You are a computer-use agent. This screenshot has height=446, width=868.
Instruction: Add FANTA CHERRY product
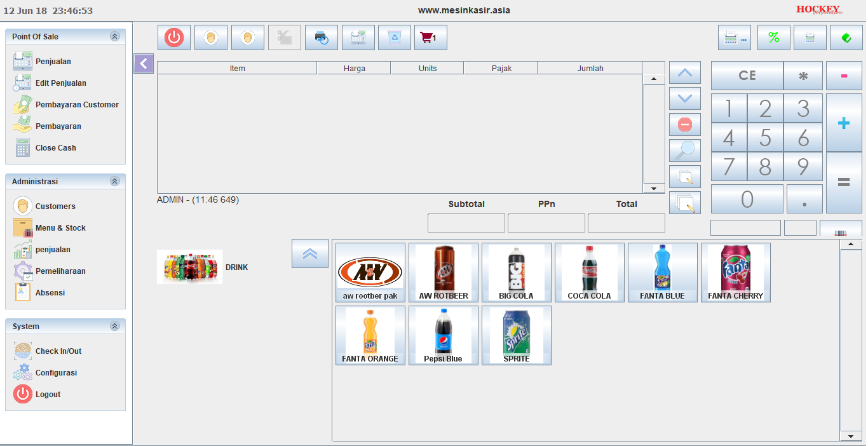[x=736, y=273]
